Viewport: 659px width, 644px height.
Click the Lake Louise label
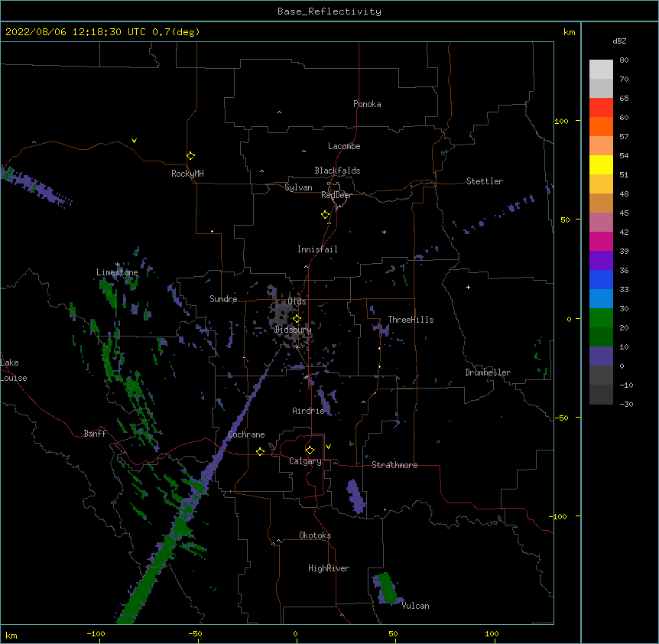pos(14,370)
